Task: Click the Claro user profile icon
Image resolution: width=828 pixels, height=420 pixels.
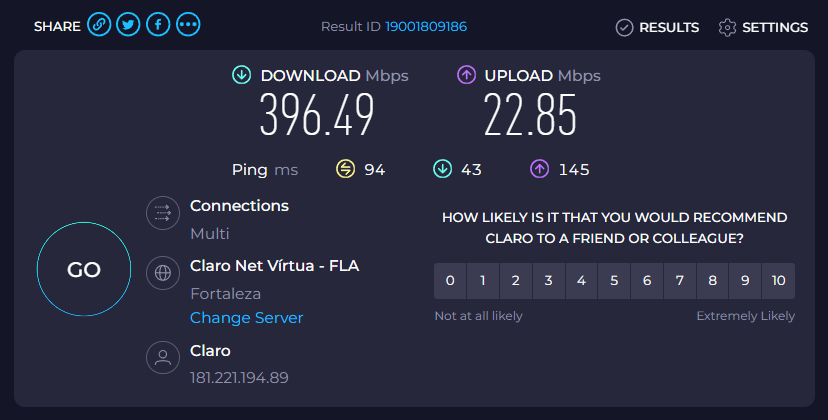Action: [161, 357]
